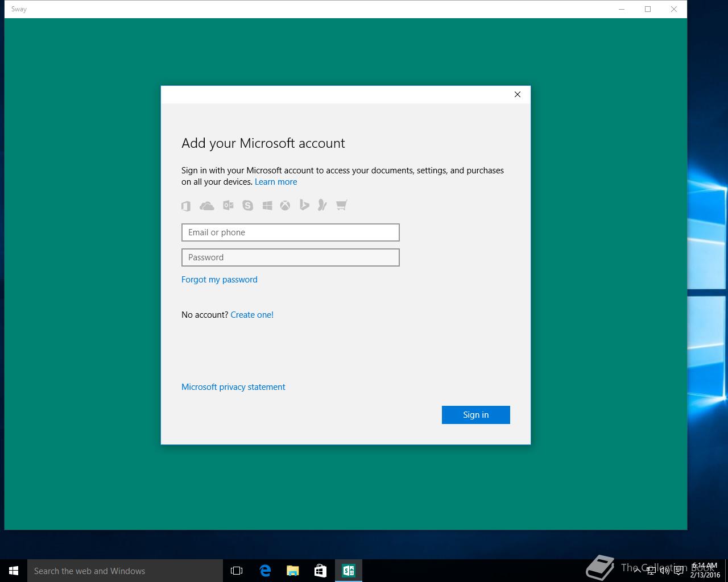Close the Sway window
This screenshot has width=728, height=582.
click(674, 9)
